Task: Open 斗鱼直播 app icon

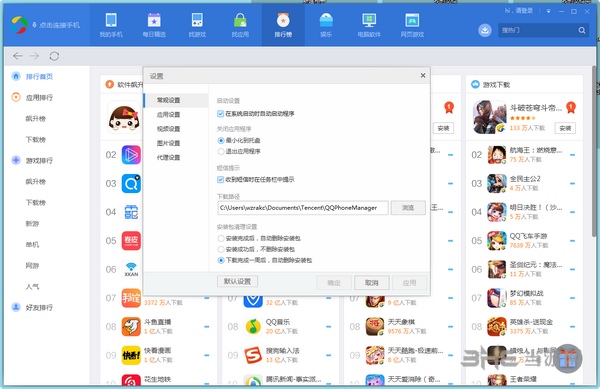Action: click(x=131, y=327)
